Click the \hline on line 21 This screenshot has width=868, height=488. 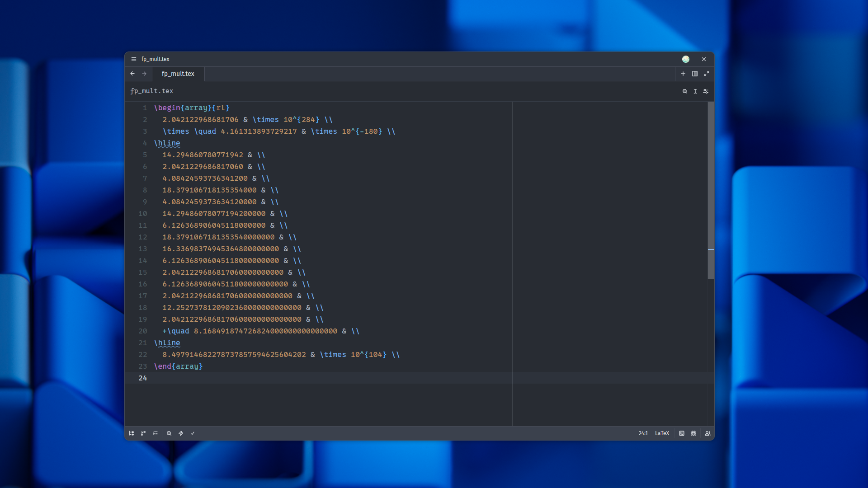(x=167, y=343)
